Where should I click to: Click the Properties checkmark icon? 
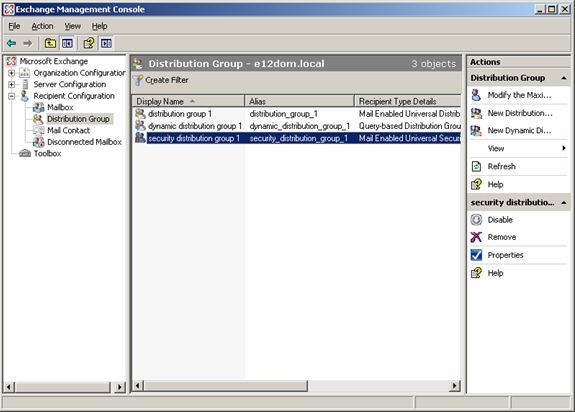pyautogui.click(x=476, y=255)
